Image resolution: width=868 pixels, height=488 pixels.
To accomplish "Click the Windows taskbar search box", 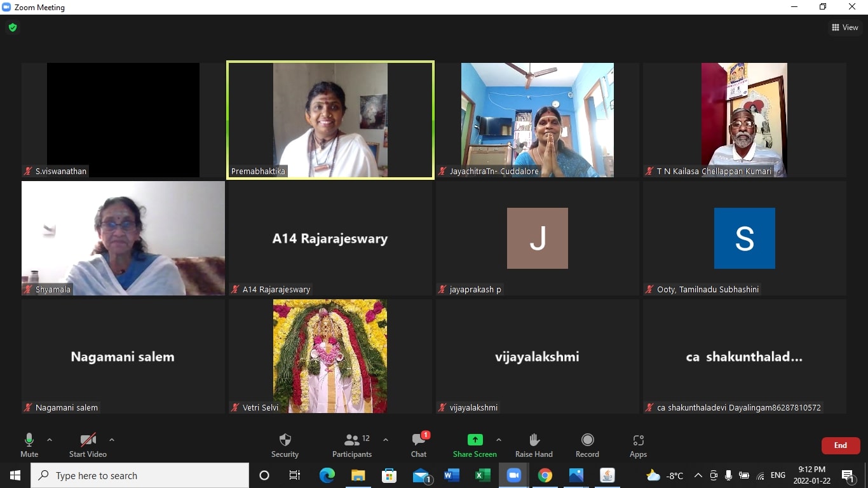I will [x=140, y=475].
